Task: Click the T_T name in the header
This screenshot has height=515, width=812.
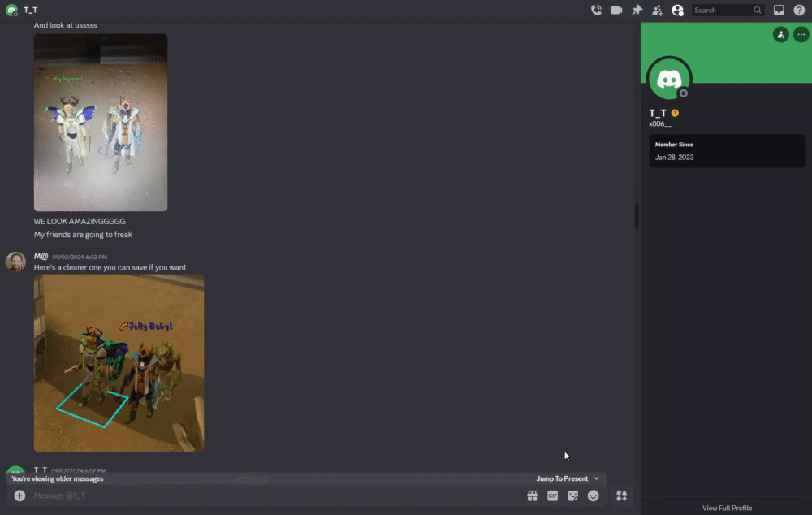Action: coord(31,10)
